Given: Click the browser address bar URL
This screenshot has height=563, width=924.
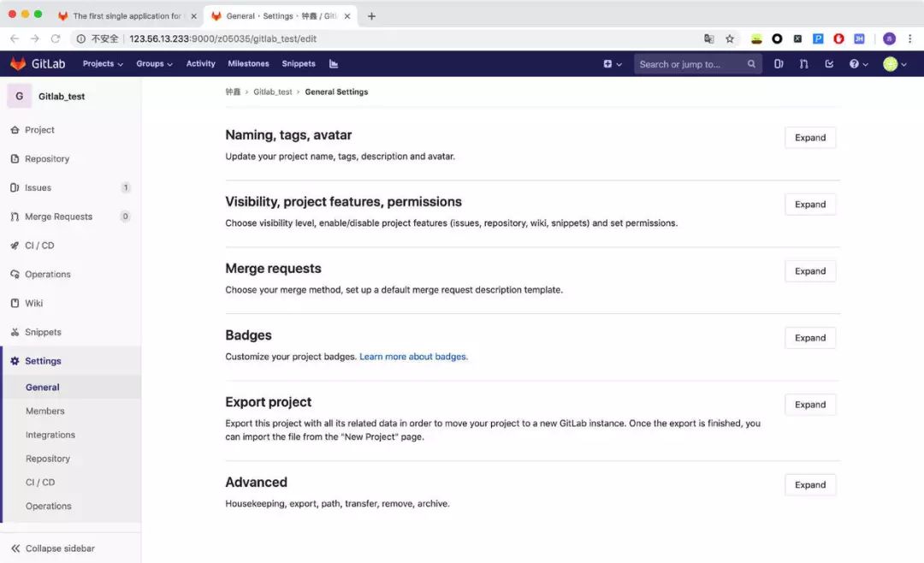Looking at the screenshot, I should [x=222, y=39].
